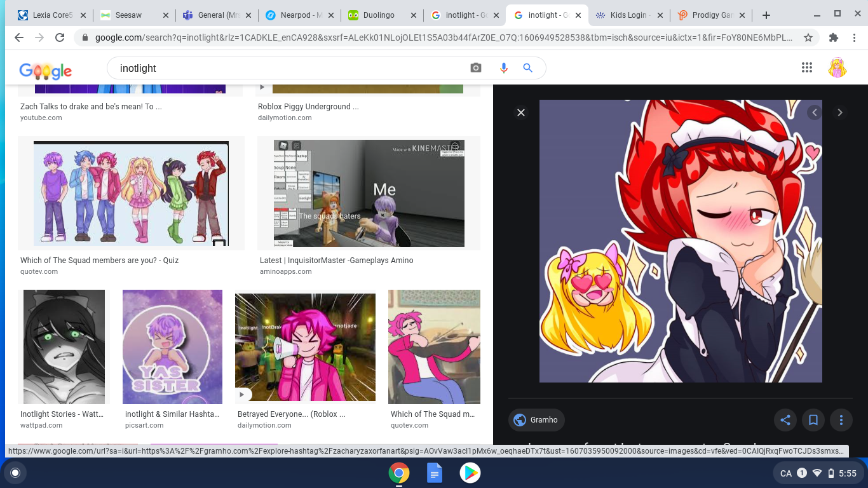Screen dimensions: 868x488
Task: Close the Duolingo tab
Action: pos(413,15)
